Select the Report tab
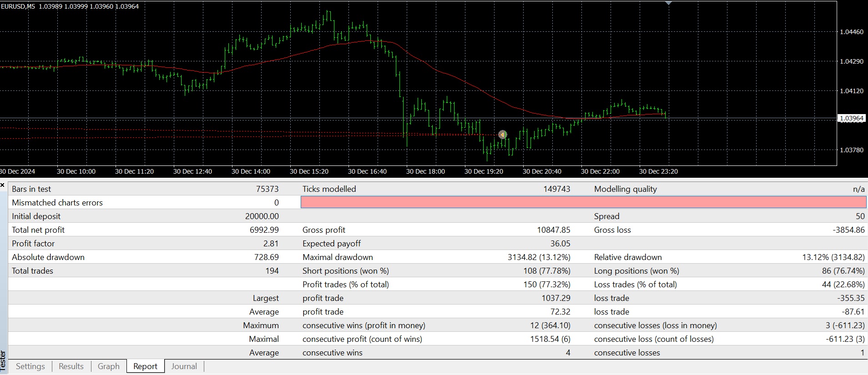The image size is (868, 375). coord(145,366)
